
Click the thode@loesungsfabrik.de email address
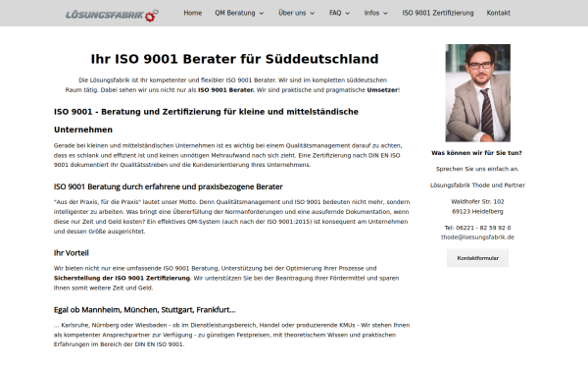point(477,237)
